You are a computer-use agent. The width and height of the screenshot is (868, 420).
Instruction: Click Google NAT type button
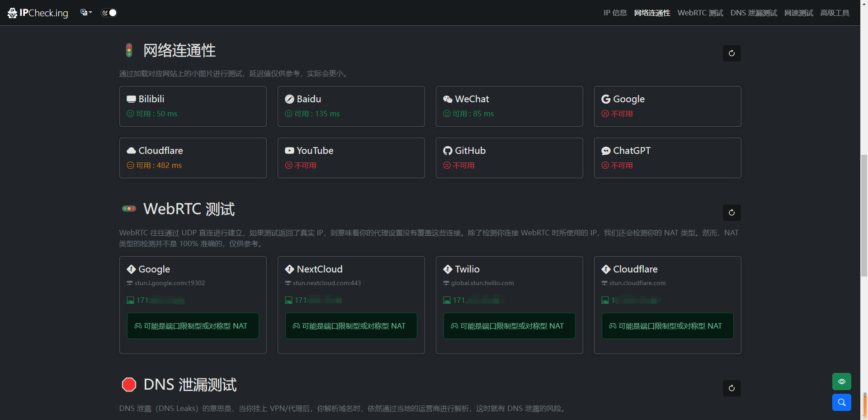pos(193,326)
